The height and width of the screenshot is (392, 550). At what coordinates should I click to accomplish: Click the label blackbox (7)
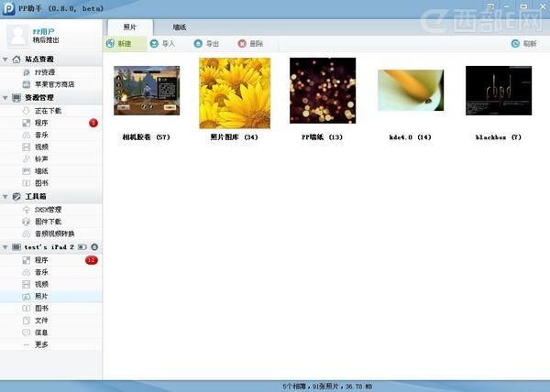(x=499, y=137)
